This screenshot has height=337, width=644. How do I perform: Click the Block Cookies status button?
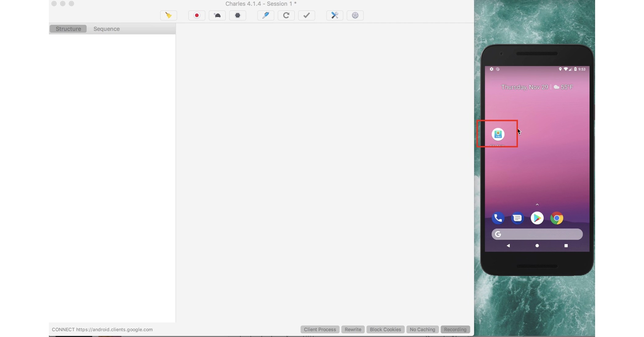pos(385,329)
